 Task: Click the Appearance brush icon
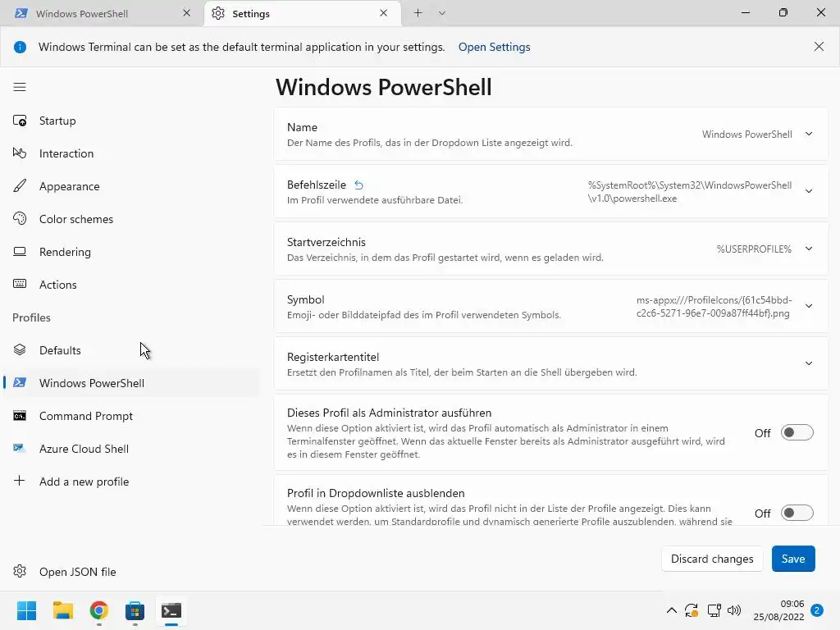click(20, 186)
